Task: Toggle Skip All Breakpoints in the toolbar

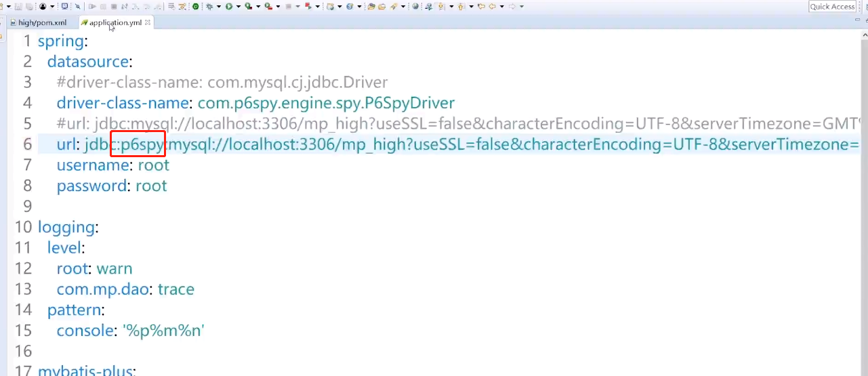Action: point(78,7)
